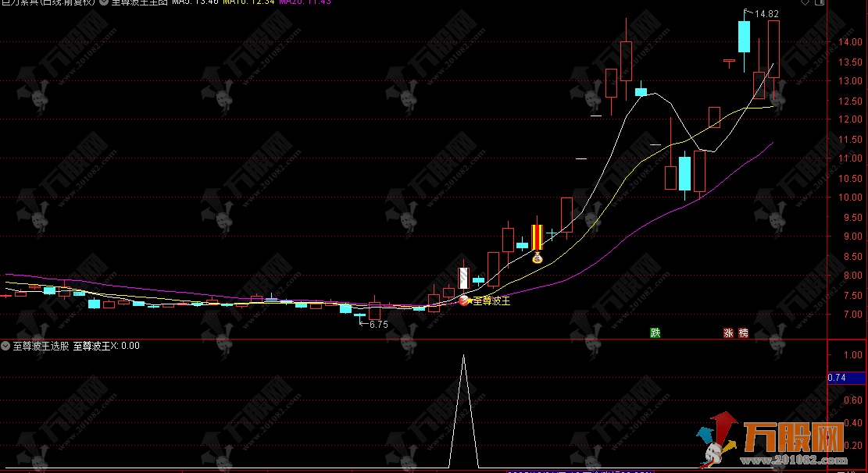Click the red 涨 tag
Image resolution: width=868 pixels, height=473 pixels.
tap(728, 333)
